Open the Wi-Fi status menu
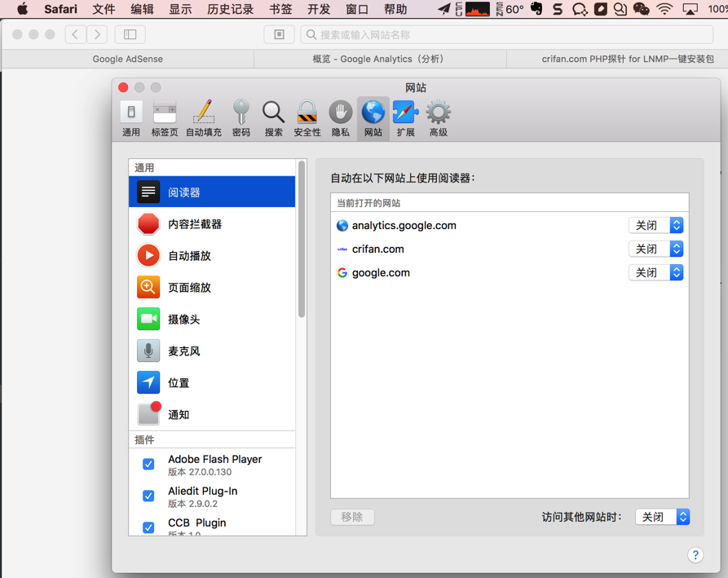Viewport: 728px width, 578px height. pyautogui.click(x=665, y=9)
